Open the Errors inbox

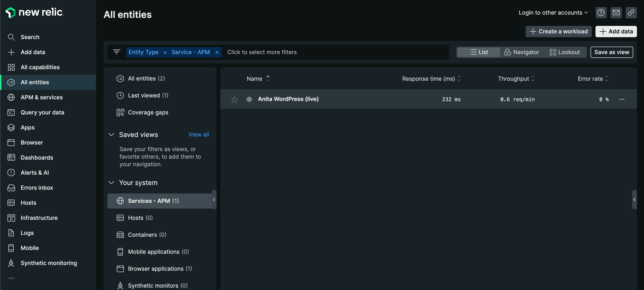point(37,188)
